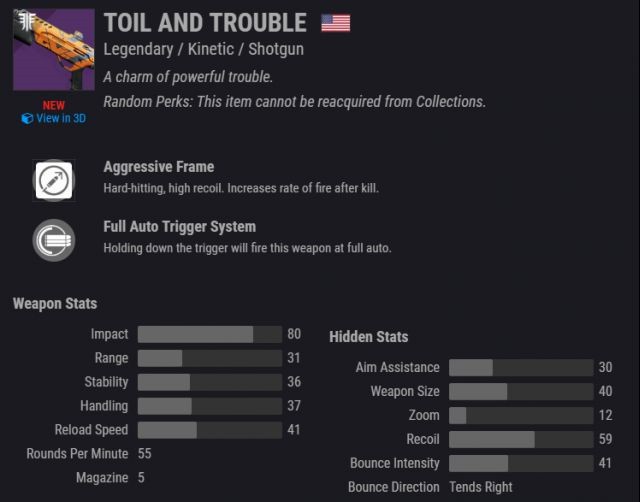Click the Handling stat bar
This screenshot has width=640, height=502.
click(x=210, y=406)
